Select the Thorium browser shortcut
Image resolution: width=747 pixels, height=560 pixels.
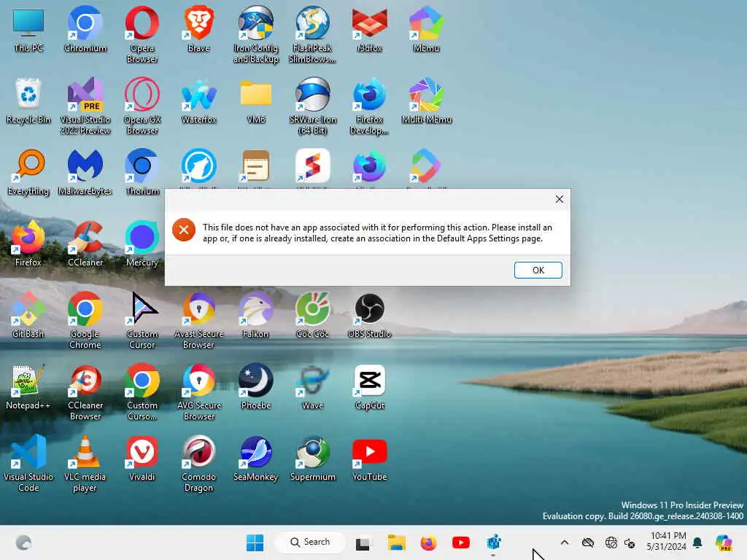point(142,172)
